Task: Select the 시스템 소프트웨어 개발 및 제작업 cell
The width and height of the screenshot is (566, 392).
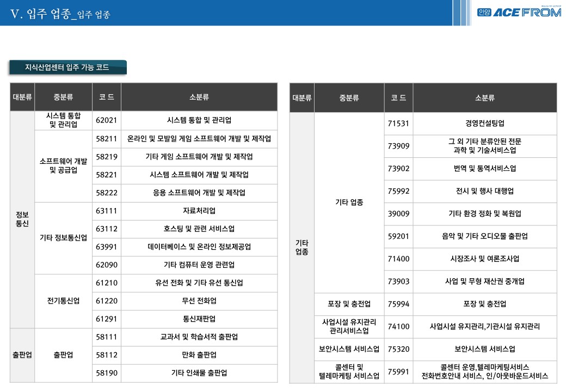Action: tap(199, 175)
